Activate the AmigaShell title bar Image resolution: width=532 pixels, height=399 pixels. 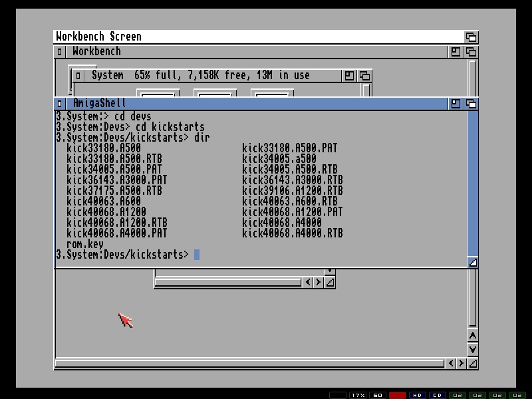click(256, 104)
